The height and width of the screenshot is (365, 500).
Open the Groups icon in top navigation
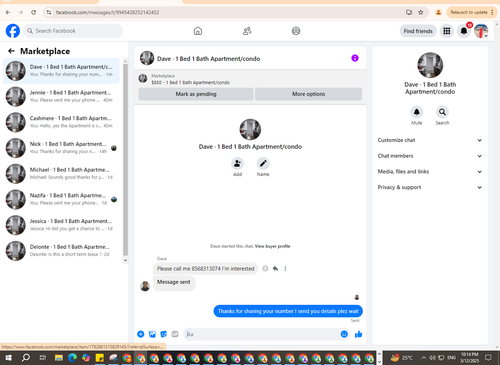(x=296, y=31)
